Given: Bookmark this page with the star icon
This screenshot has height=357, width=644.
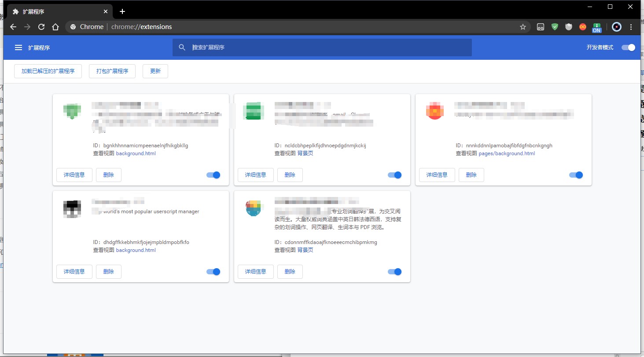Looking at the screenshot, I should (x=523, y=27).
